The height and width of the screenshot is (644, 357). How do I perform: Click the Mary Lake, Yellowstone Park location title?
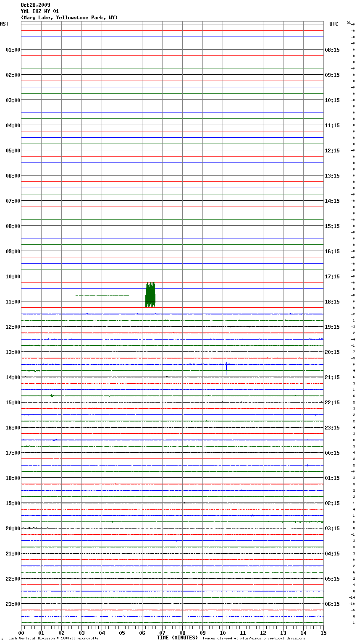[69, 18]
